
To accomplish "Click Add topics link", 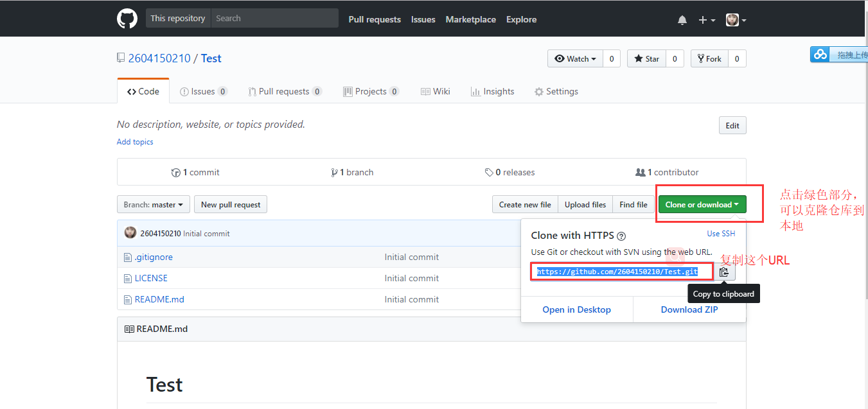I will pos(135,142).
